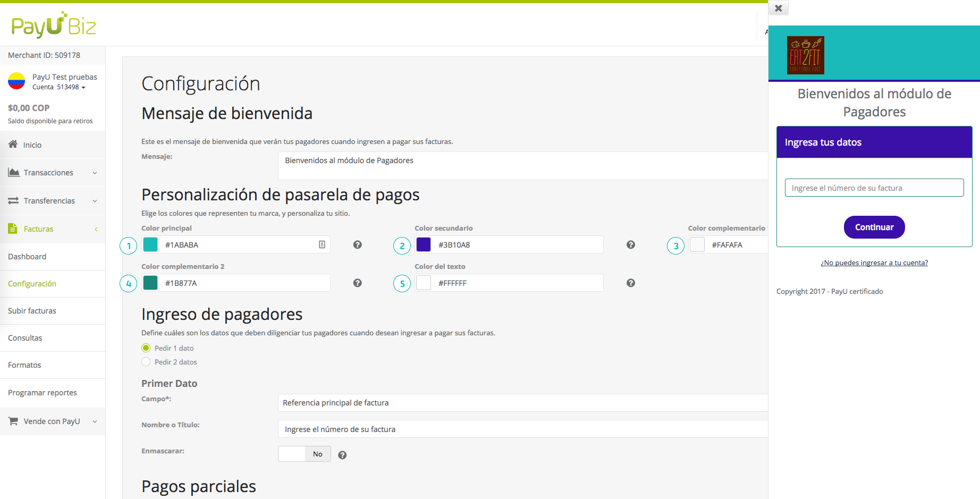Select the Pedir 2 datos radio button
The image size is (980, 499).
pyautogui.click(x=146, y=361)
